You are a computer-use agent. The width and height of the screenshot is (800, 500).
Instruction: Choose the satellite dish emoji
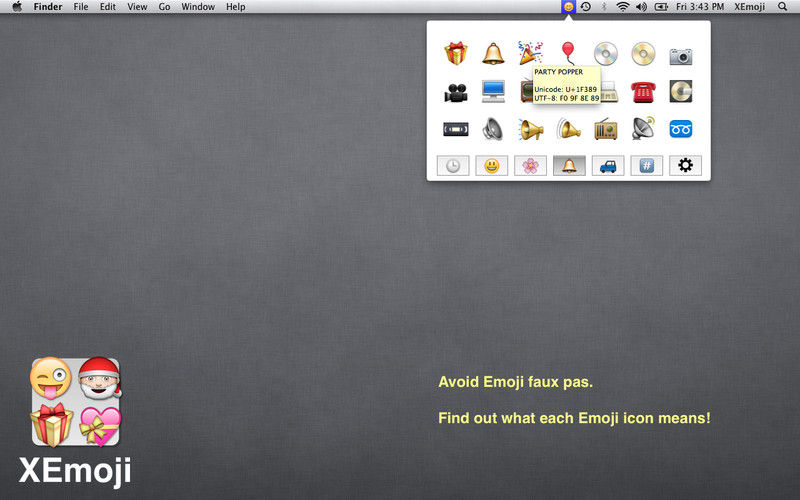coord(643,129)
